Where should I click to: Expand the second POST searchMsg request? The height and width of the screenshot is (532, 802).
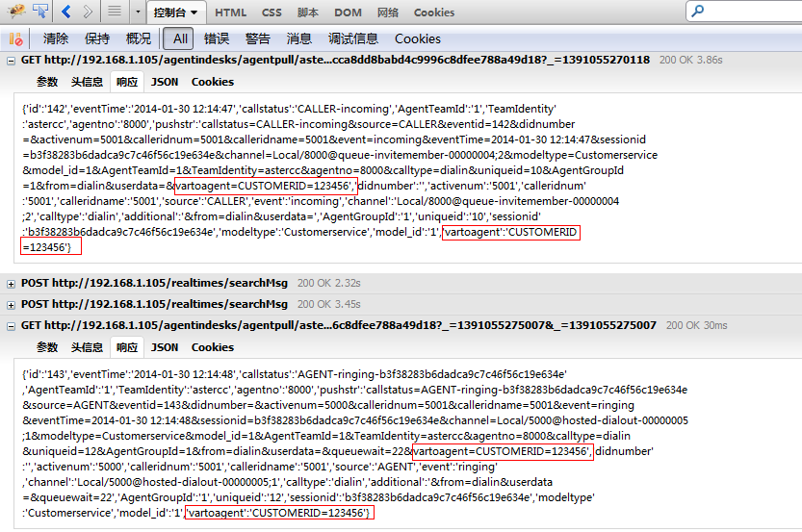11,304
